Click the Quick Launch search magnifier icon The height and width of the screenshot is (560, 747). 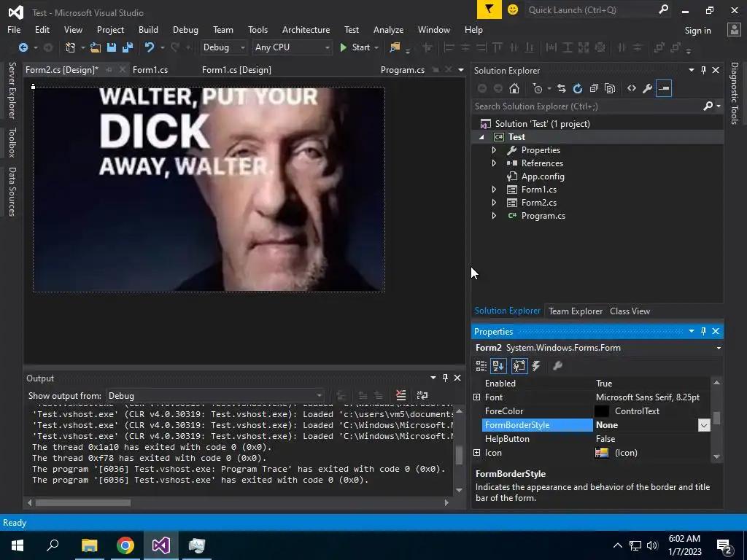[663, 9]
